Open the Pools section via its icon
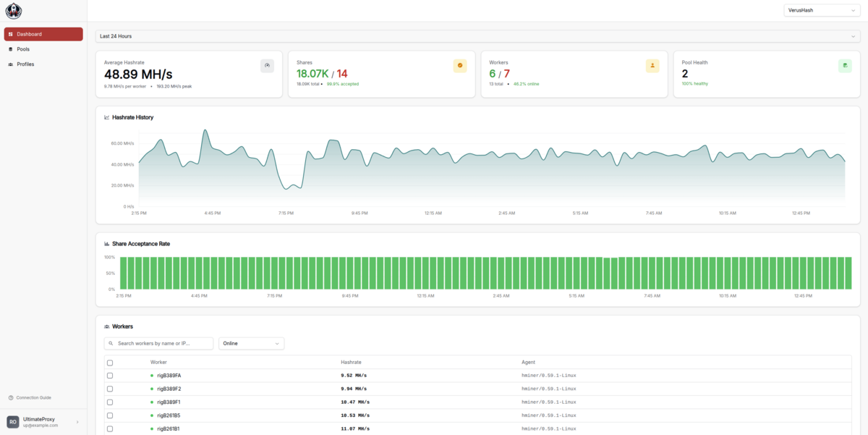Screen dimensions: 868x435 (x=9, y=49)
